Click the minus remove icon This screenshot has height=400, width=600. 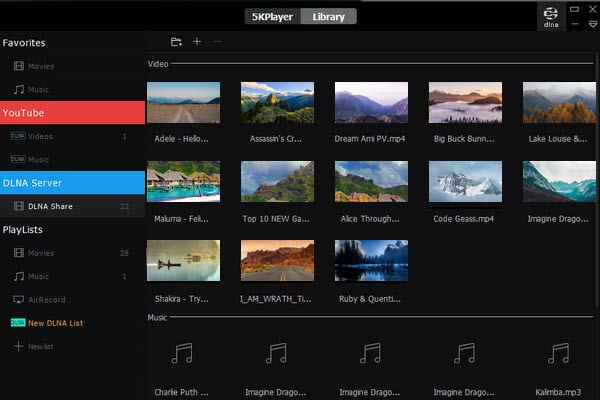(218, 42)
